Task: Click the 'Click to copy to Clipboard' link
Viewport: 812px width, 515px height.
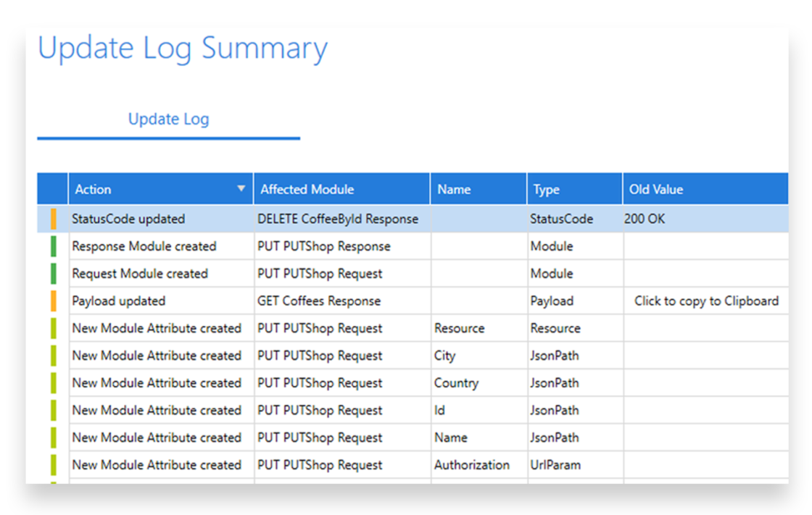Action: tap(706, 301)
